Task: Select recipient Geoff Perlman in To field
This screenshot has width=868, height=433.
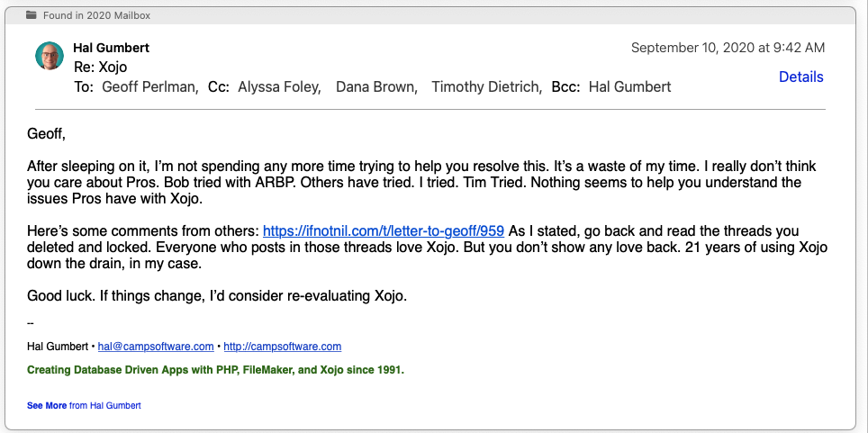Action: tap(150, 87)
